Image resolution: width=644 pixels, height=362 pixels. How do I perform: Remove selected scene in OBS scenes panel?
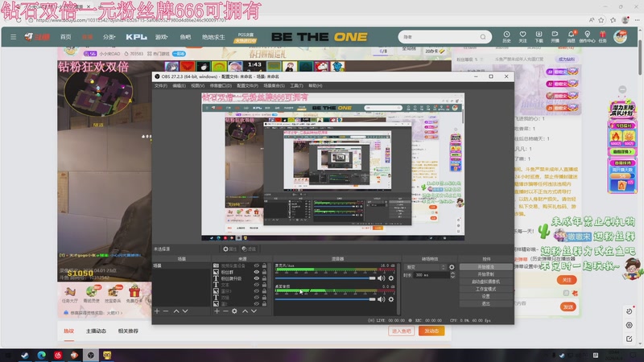point(166,311)
